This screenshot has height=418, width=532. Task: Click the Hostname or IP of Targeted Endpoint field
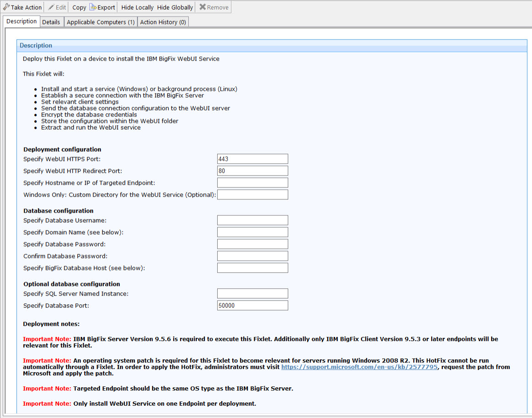coord(252,182)
